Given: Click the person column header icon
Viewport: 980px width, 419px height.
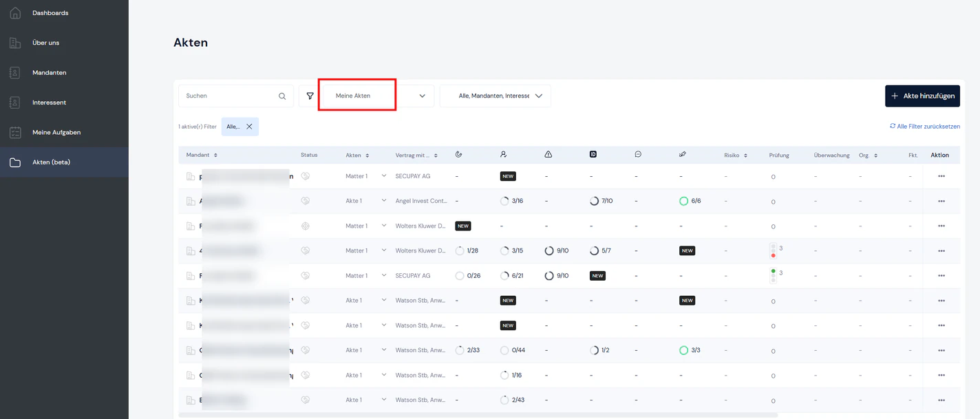Looking at the screenshot, I should (x=504, y=155).
